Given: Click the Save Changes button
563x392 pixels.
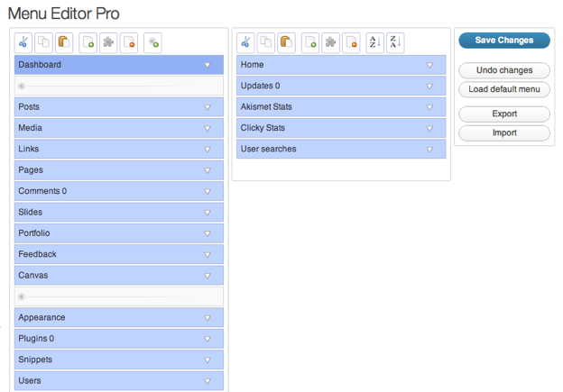Looking at the screenshot, I should point(503,41).
